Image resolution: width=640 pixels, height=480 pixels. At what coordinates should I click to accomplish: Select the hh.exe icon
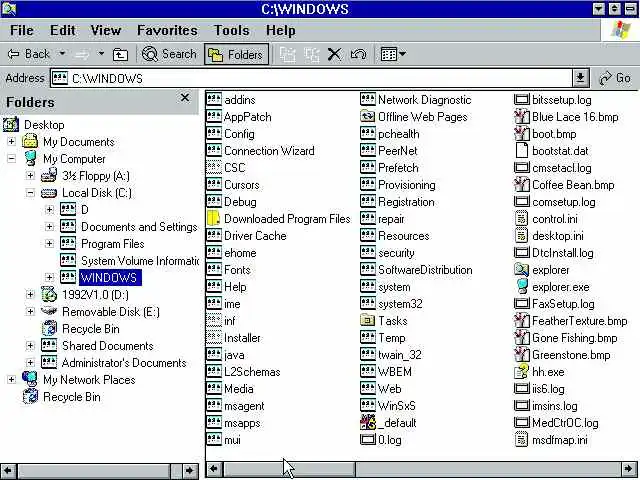click(x=522, y=372)
